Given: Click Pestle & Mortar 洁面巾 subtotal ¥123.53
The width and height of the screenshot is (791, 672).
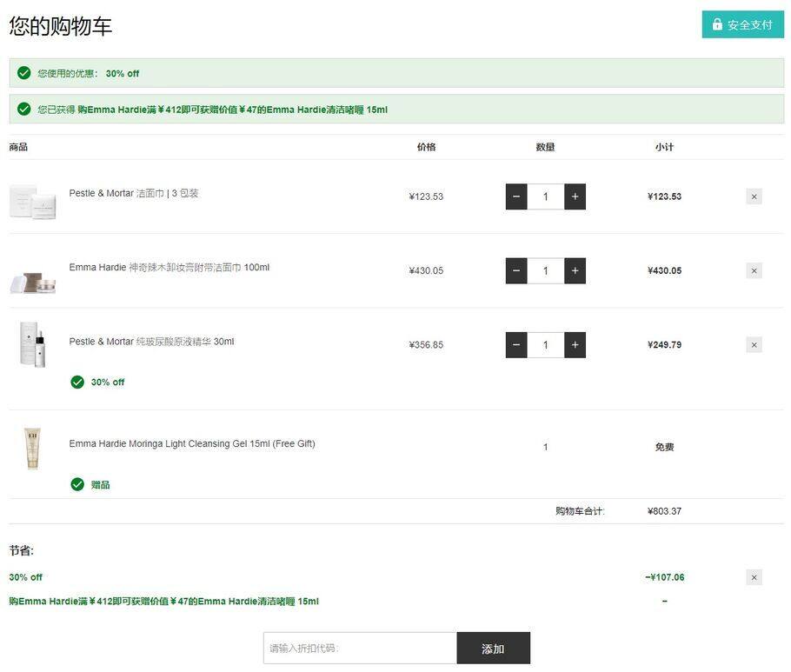Looking at the screenshot, I should point(664,196).
